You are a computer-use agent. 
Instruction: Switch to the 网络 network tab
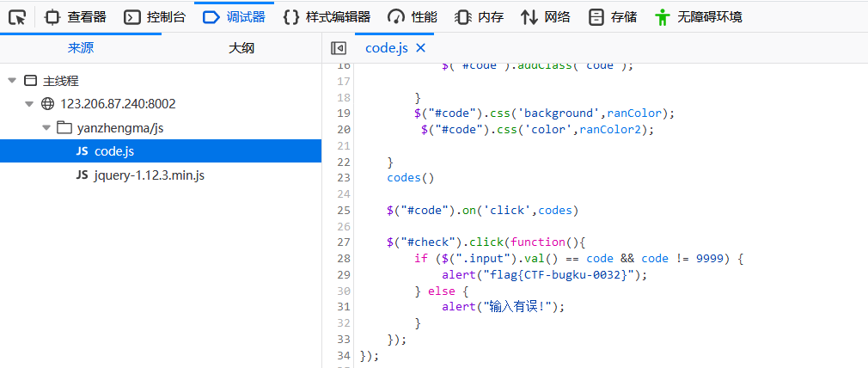click(545, 17)
